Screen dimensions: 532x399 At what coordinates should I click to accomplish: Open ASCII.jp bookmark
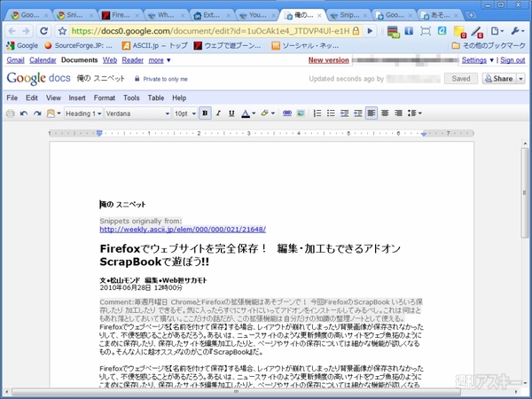pos(154,45)
